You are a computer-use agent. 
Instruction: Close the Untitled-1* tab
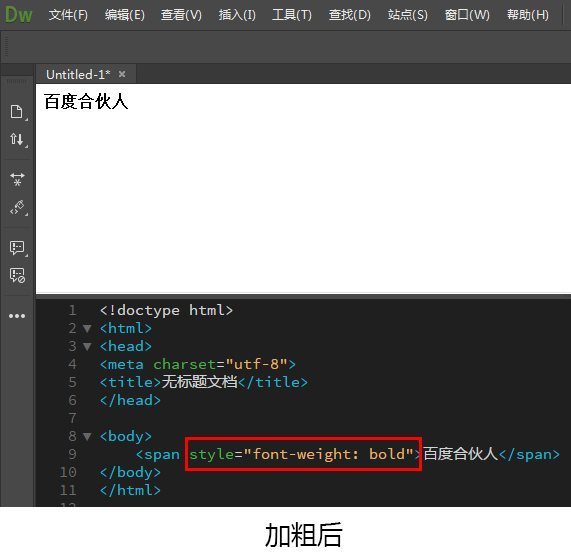pyautogui.click(x=122, y=74)
